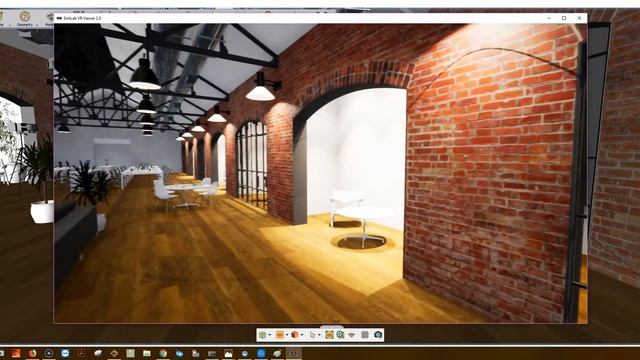
Task: Click the gray square icon in the toolbar
Action: (365, 335)
